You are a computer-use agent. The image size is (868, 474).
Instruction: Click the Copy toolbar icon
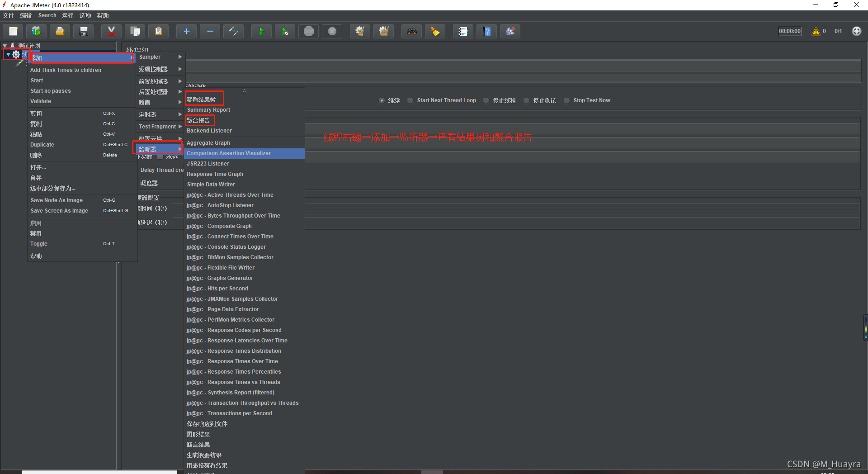pos(135,31)
